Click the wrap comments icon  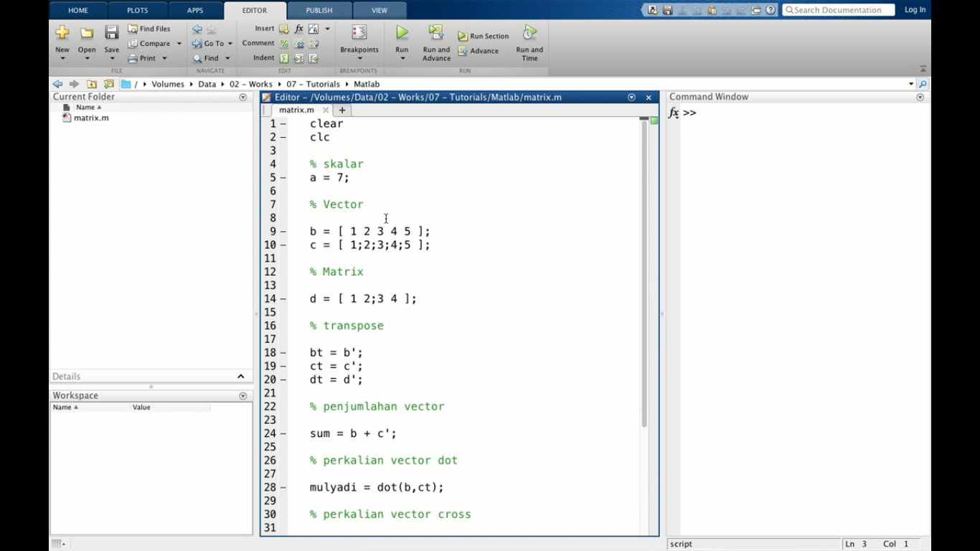pos(314,44)
